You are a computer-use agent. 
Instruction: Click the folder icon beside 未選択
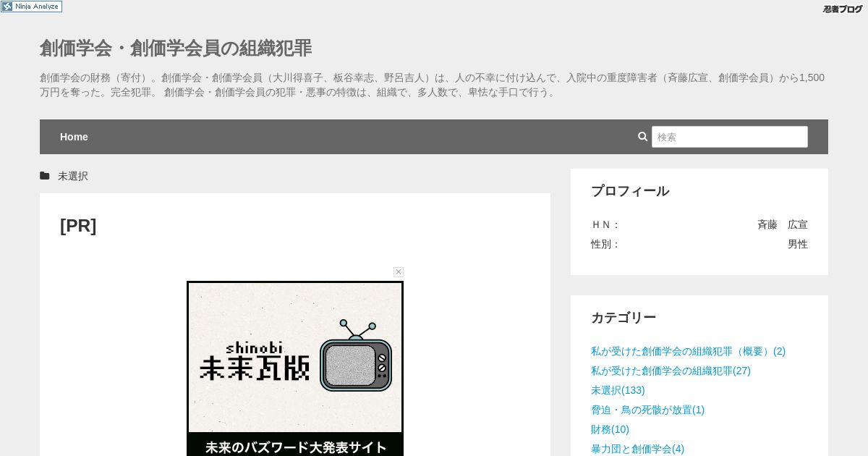[x=45, y=176]
